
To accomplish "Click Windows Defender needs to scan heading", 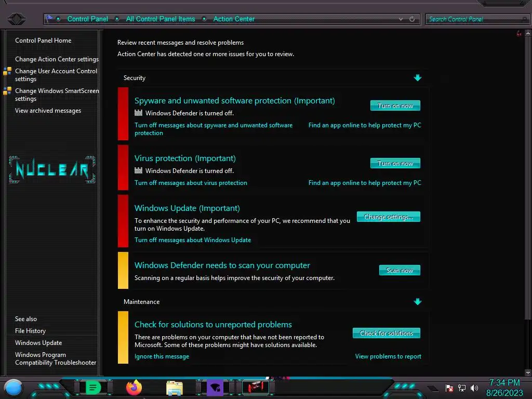I will tap(222, 265).
